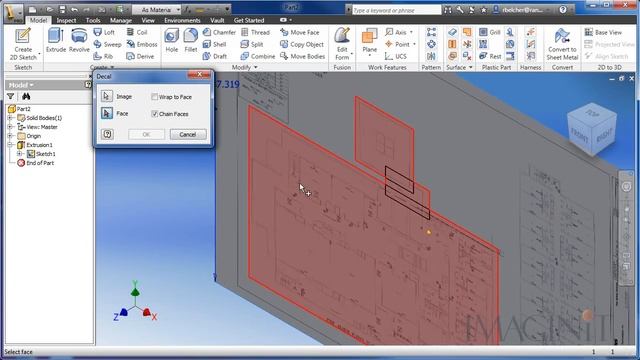Image resolution: width=640 pixels, height=360 pixels.
Task: Use the Split tool
Action: click(252, 44)
